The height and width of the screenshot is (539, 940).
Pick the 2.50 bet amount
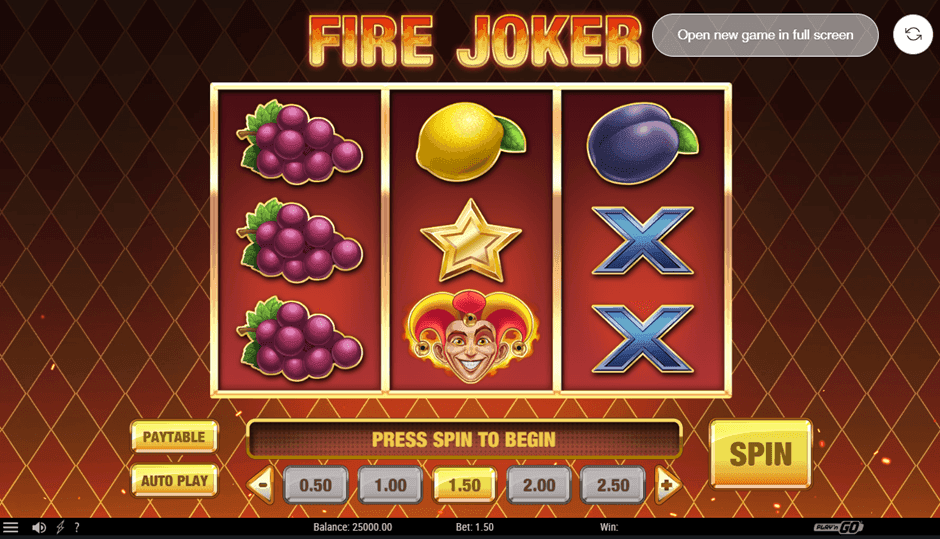pyautogui.click(x=613, y=484)
